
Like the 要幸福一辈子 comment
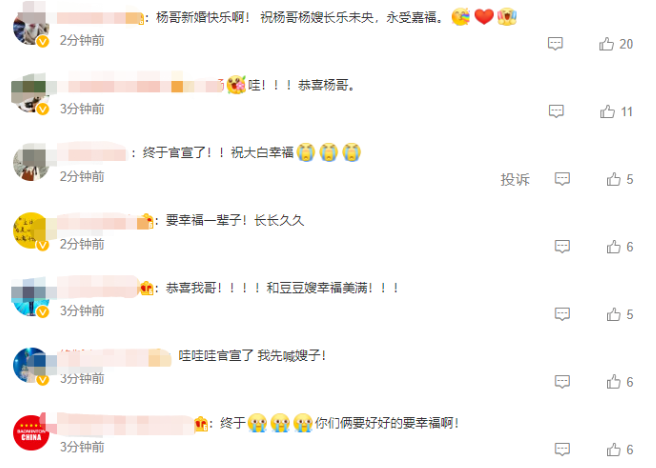620,247
